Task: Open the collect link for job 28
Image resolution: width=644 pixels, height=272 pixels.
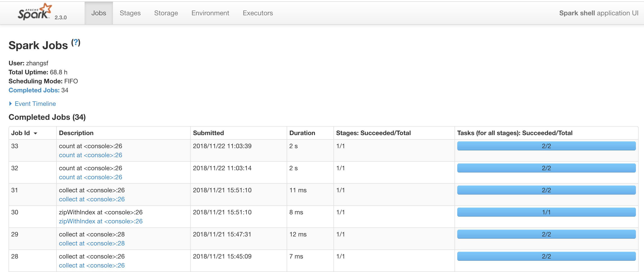Action: pos(92,265)
